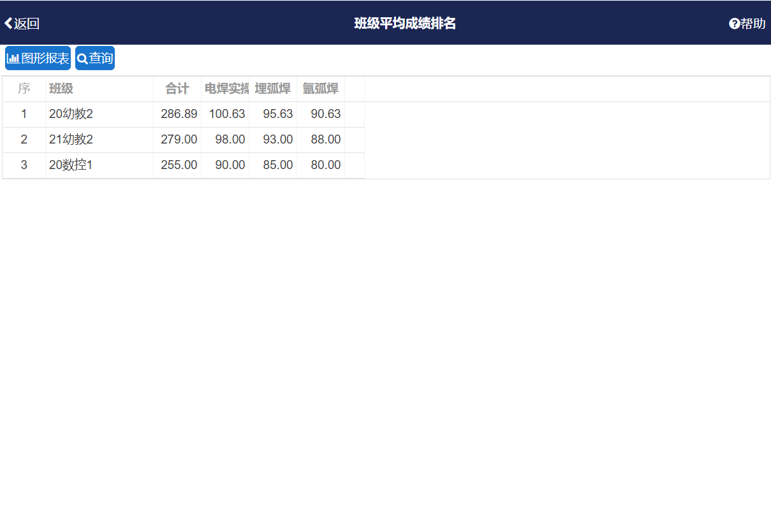
Task: Click the 班级平均成绩排名 page title
Action: (x=405, y=24)
